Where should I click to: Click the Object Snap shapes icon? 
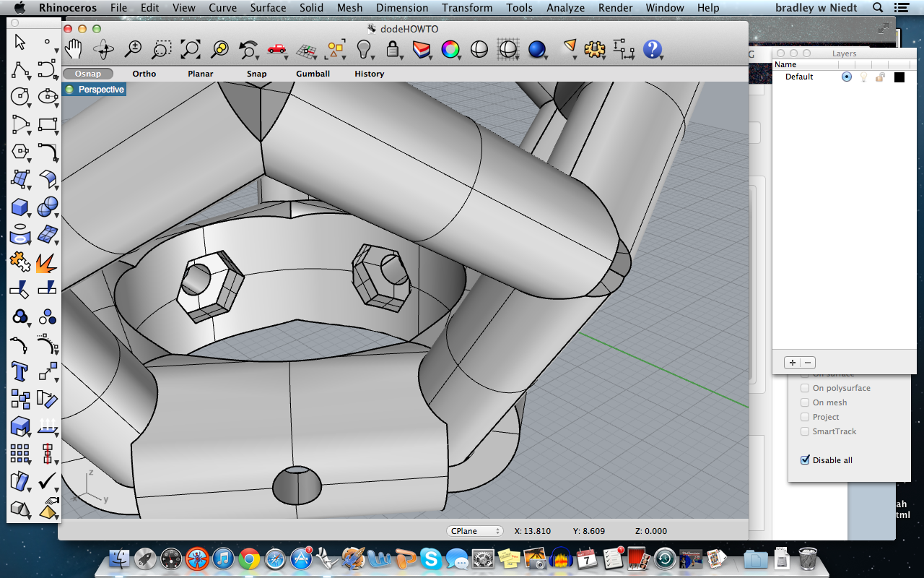click(x=336, y=49)
